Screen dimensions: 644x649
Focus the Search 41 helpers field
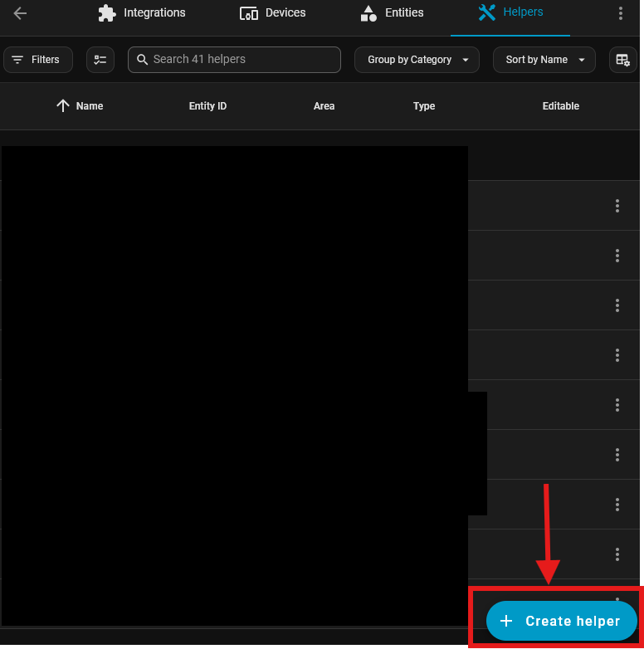(234, 60)
